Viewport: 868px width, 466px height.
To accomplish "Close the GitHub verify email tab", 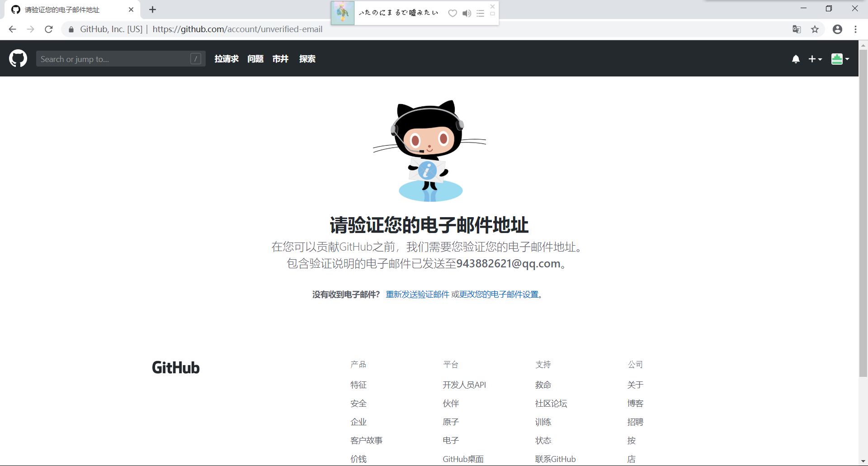I will 131,10.
